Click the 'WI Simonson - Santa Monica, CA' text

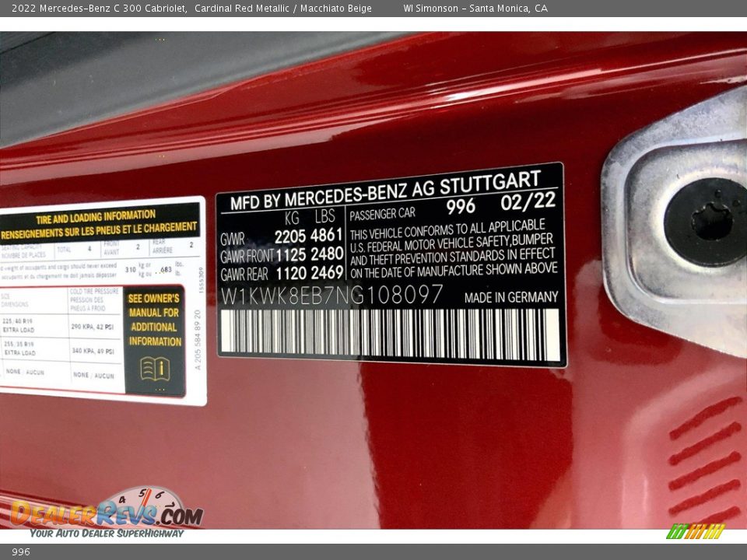point(475,8)
